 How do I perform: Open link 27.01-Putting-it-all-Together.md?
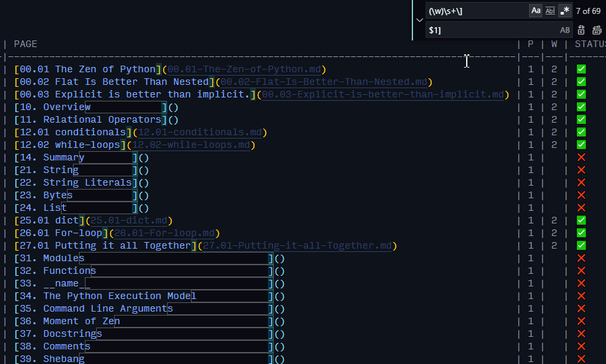[x=297, y=246]
